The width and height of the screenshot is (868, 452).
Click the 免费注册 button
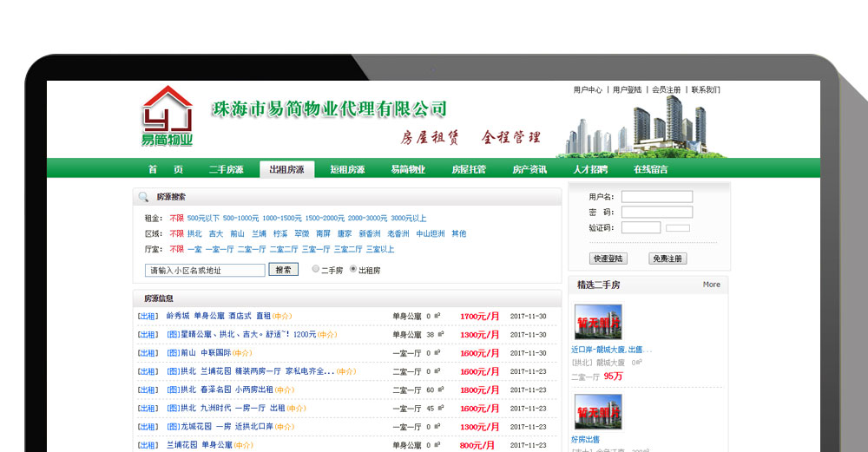coord(667,259)
